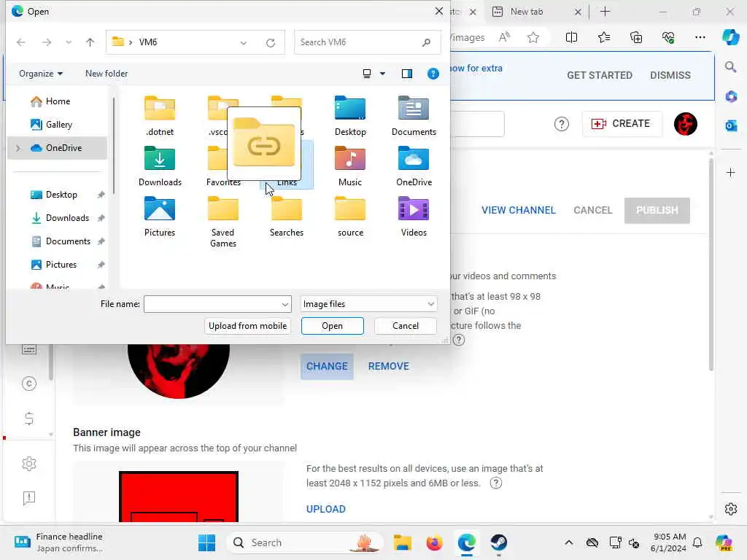
Task: Refresh the VM6 folder listing
Action: click(271, 43)
